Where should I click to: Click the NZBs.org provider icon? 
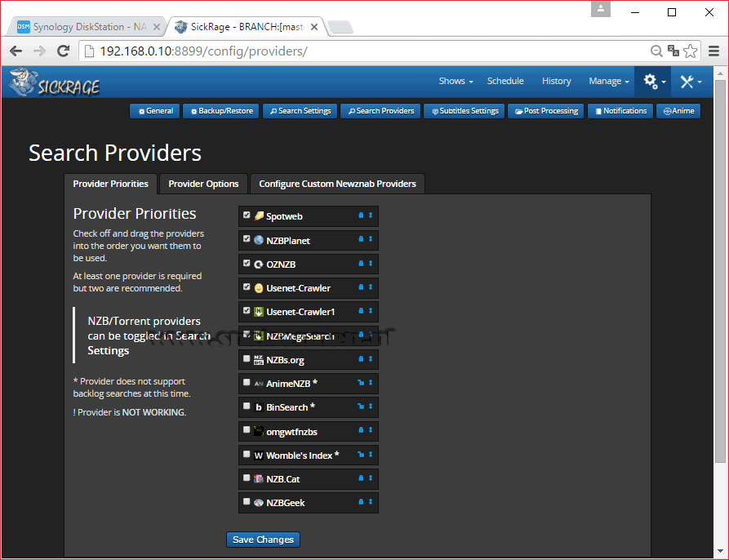click(259, 360)
